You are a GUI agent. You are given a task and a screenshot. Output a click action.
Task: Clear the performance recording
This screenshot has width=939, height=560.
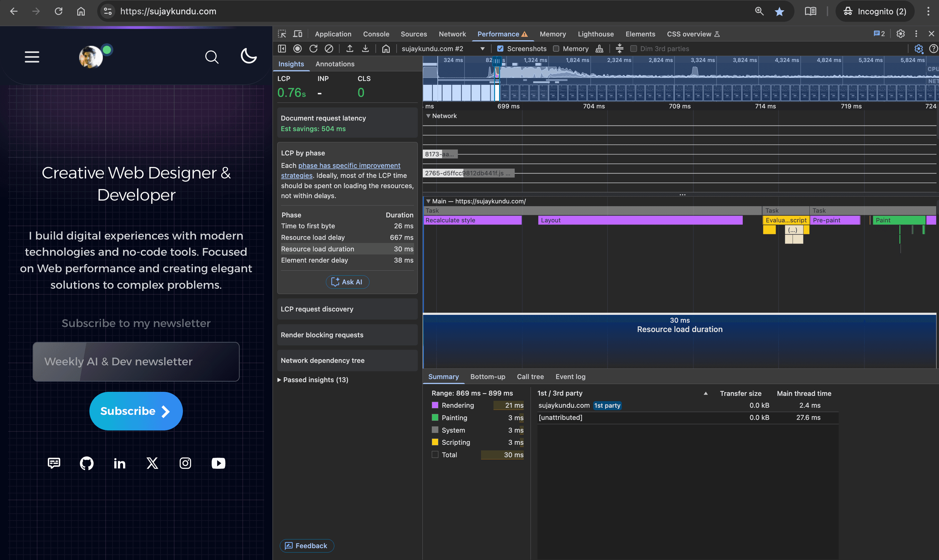click(329, 49)
